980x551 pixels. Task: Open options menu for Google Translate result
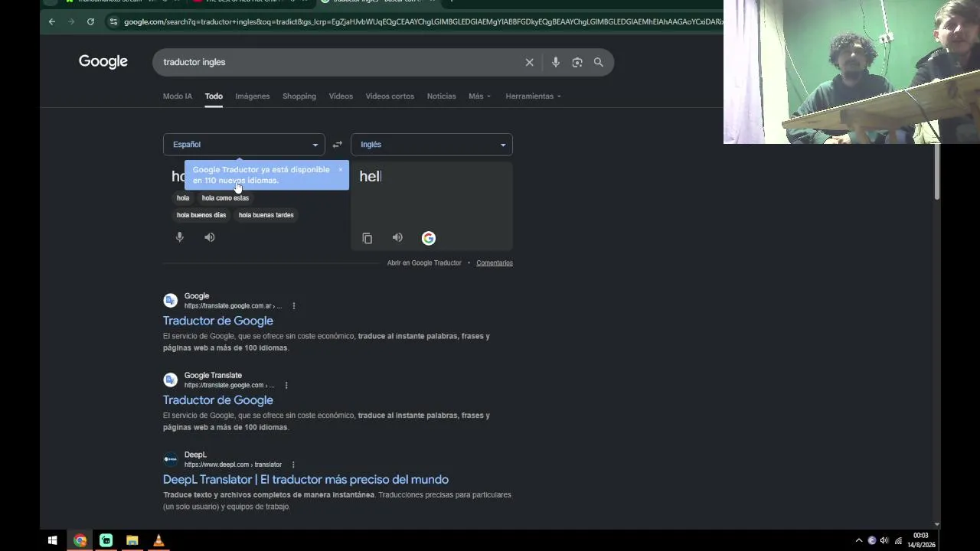[x=286, y=386]
